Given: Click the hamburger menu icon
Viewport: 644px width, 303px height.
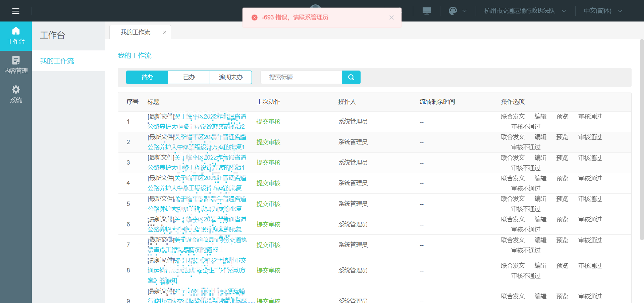Looking at the screenshot, I should (16, 11).
